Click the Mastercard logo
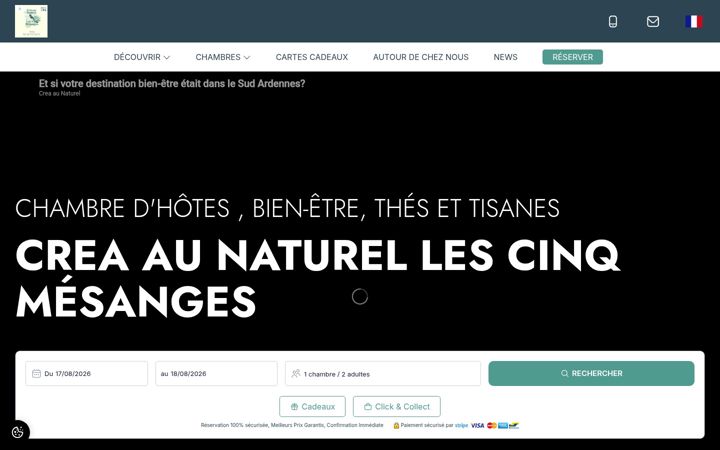The height and width of the screenshot is (450, 720). [492, 426]
